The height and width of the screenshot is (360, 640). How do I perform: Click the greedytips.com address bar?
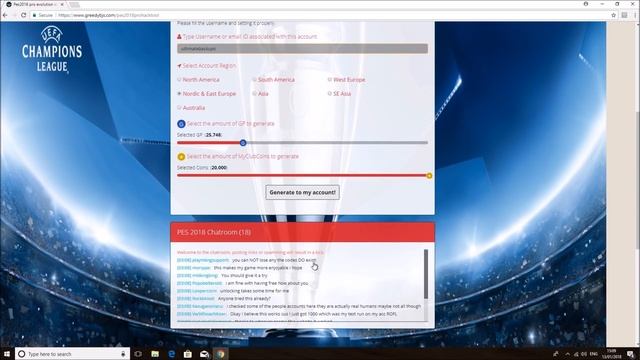318,15
